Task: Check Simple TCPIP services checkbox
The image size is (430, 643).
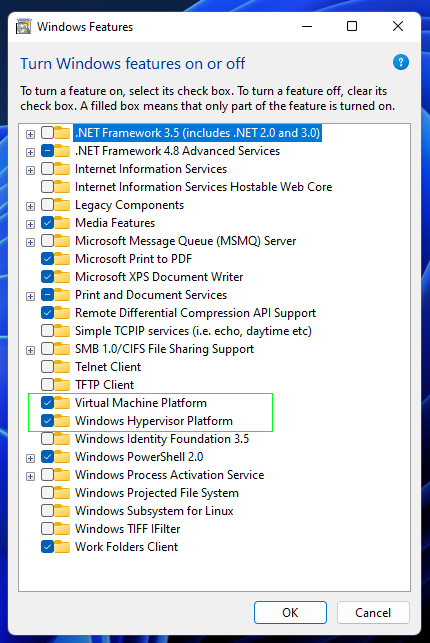Action: (x=48, y=331)
